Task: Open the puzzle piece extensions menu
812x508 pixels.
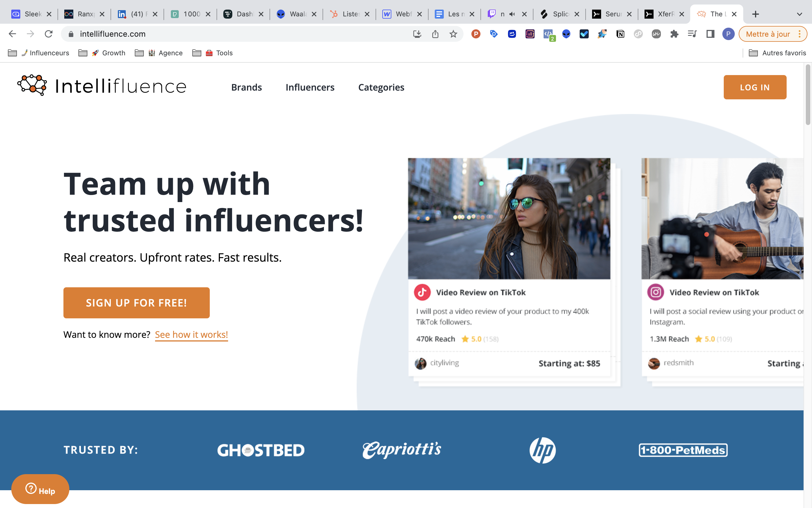Action: 674,34
